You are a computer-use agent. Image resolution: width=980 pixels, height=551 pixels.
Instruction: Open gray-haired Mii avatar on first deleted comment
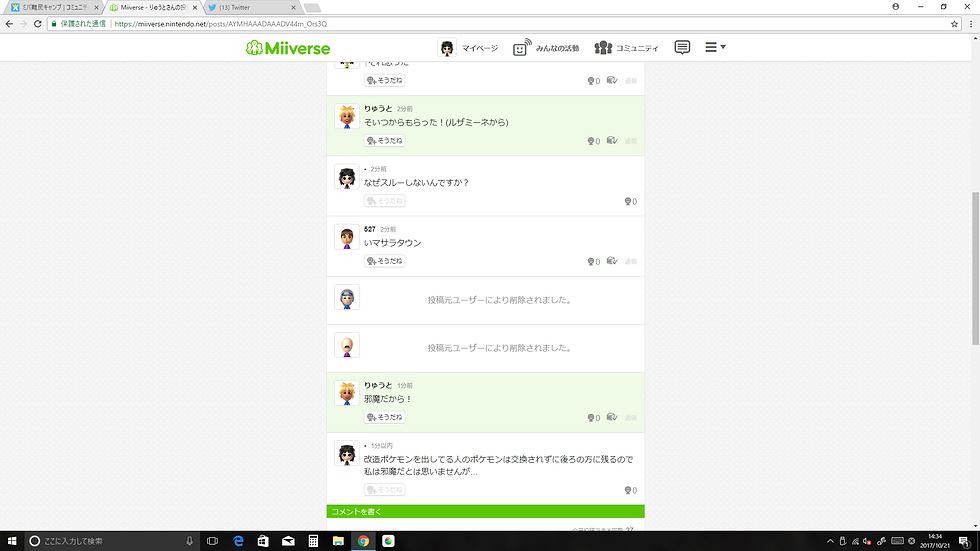click(x=347, y=297)
